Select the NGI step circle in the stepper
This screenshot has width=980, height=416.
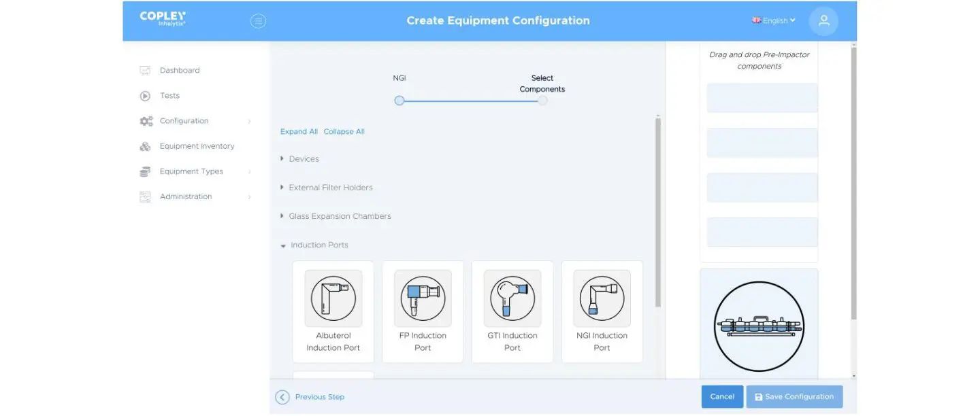tap(399, 100)
